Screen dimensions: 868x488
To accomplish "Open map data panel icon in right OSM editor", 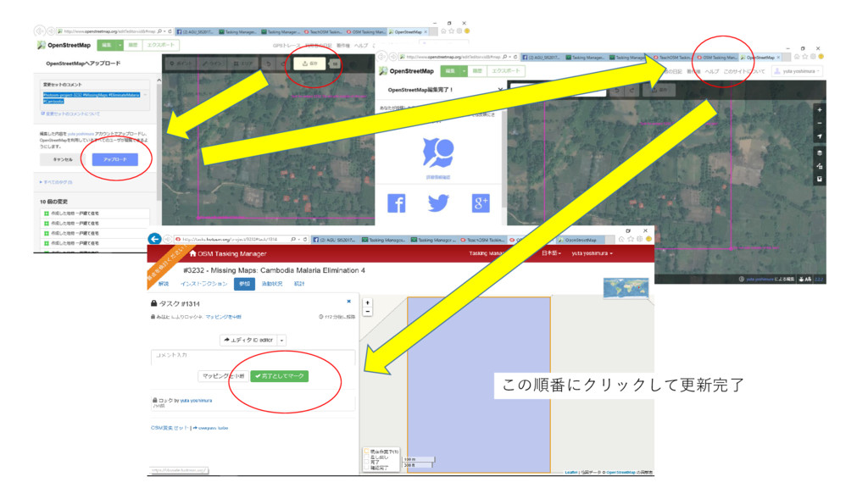I will point(820,166).
